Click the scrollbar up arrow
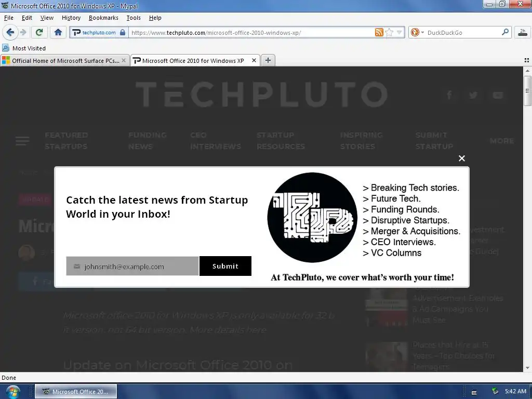This screenshot has height=399, width=532. (527, 71)
